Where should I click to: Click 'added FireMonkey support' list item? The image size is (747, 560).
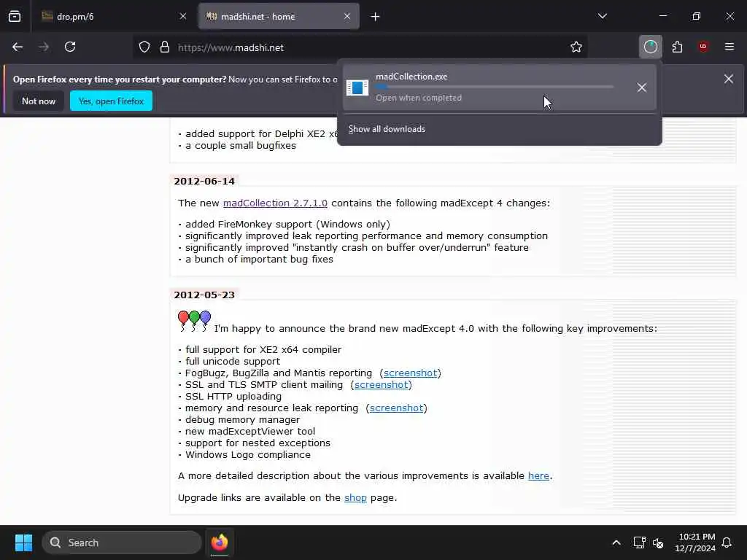tap(287, 225)
